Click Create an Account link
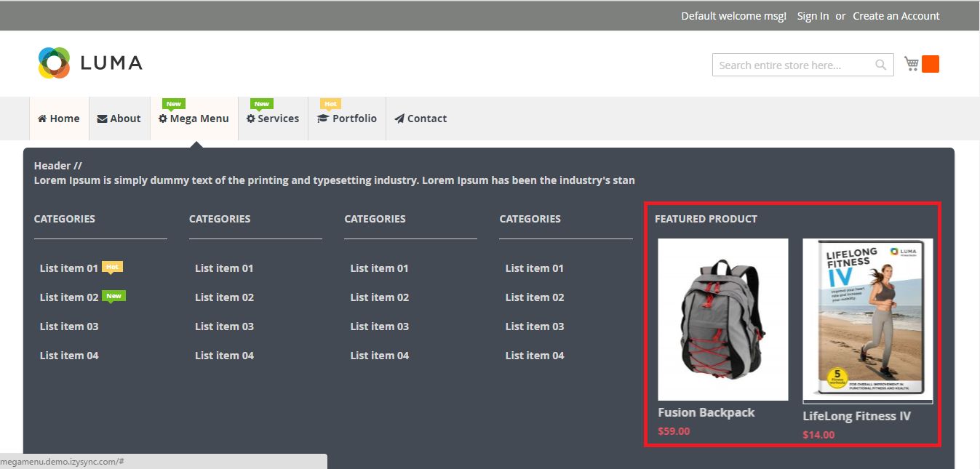This screenshot has width=980, height=469. click(896, 16)
